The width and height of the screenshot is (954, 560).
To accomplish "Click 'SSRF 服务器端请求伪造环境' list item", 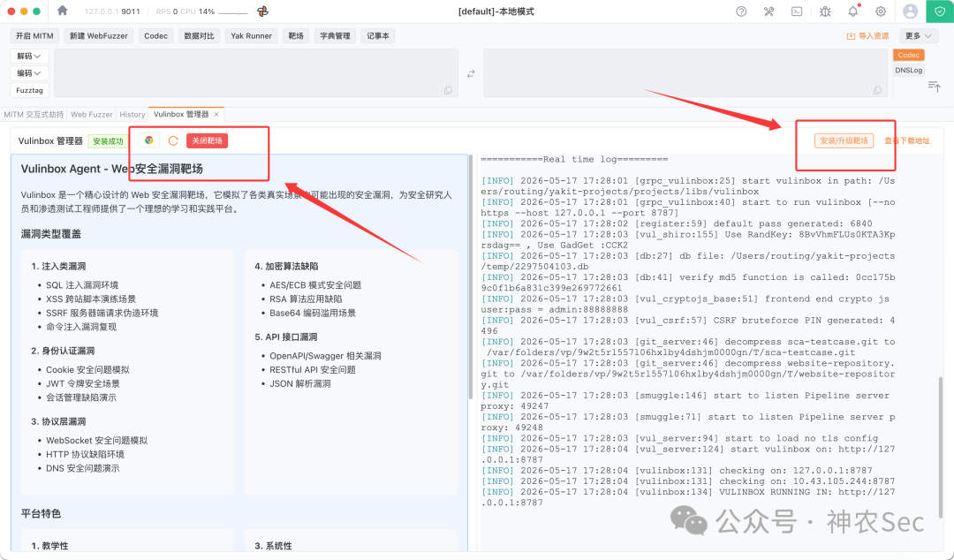I will [102, 313].
